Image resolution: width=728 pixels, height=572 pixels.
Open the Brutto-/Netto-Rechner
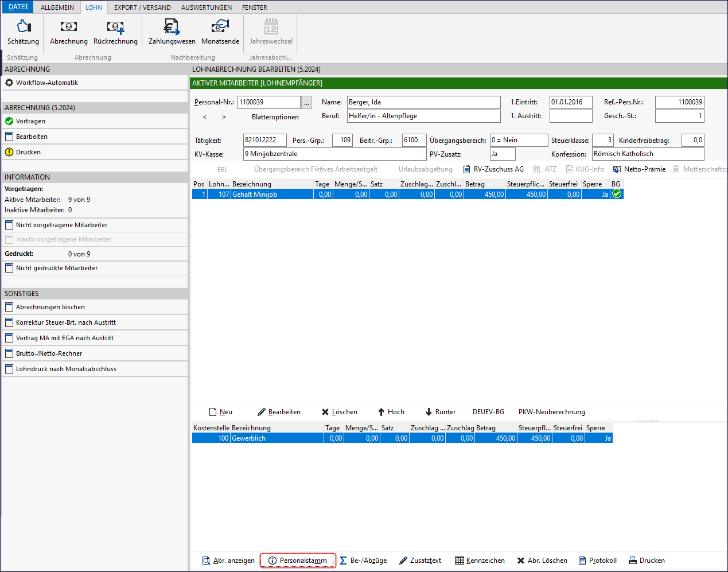coord(95,353)
